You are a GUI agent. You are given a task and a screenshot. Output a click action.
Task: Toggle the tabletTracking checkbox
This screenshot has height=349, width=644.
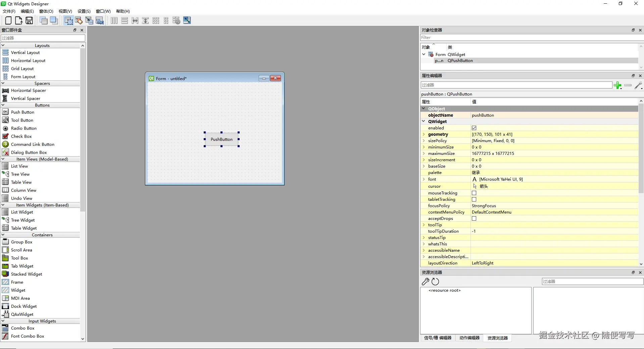pyautogui.click(x=474, y=199)
